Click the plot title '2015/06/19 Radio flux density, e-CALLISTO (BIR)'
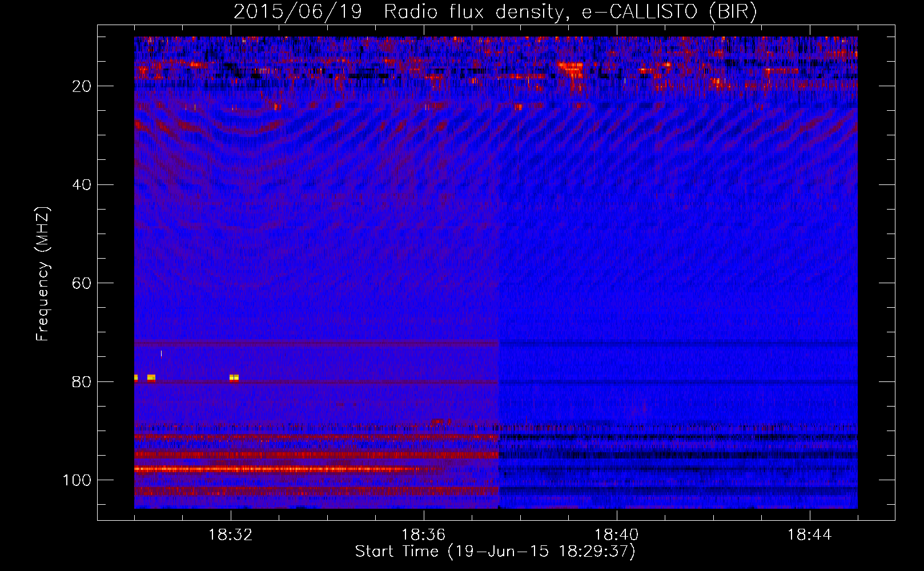Screen dimensions: 924x571 tap(495, 12)
